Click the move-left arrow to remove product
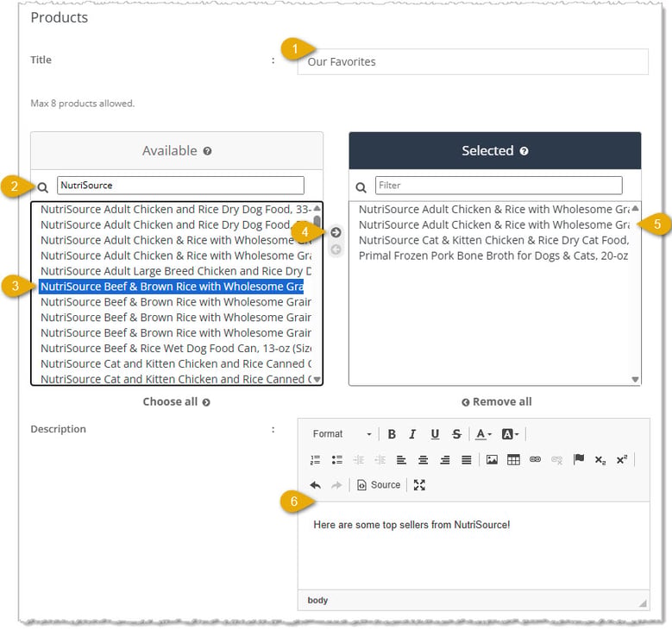 point(336,249)
